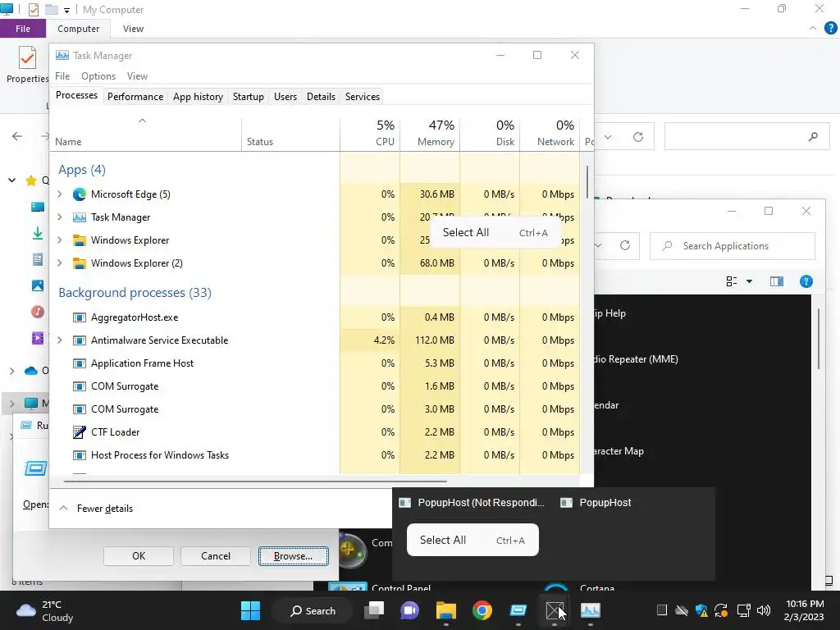Click the Music icon in Explorer sidebar
Viewport: 840px width, 630px height.
(38, 312)
